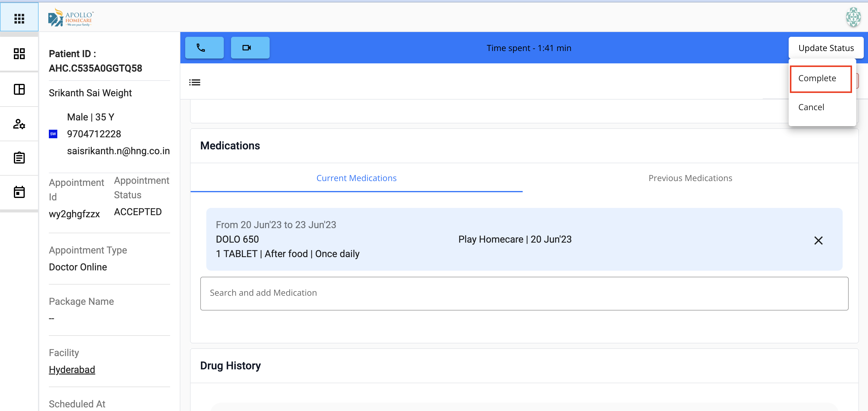Click the Update Status dropdown button

[825, 48]
